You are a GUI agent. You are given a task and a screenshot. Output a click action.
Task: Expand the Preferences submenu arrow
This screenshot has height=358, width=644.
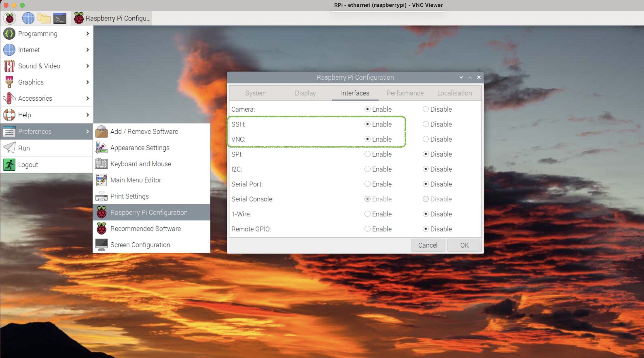[88, 131]
